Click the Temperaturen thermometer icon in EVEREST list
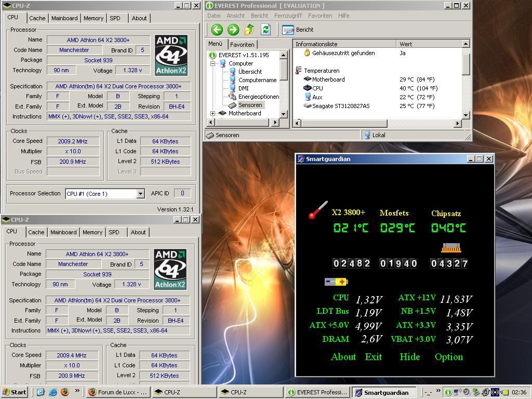The height and width of the screenshot is (399, 532). pyautogui.click(x=298, y=71)
